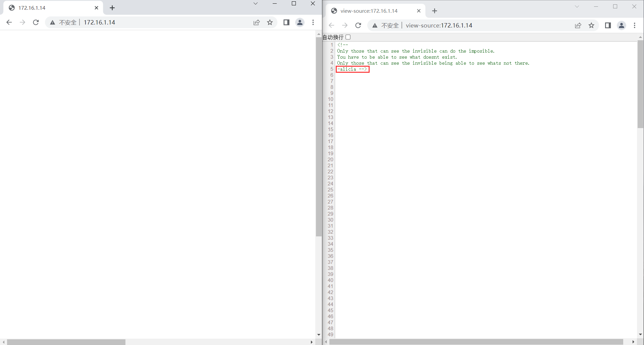Screen dimensions: 644x345
Task: Click the scroll-up arrow in left window
Action: point(319,34)
